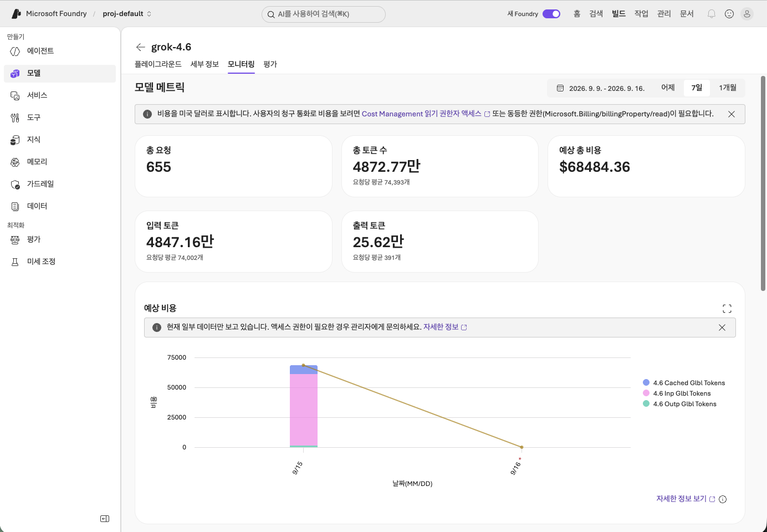This screenshot has height=532, width=767.
Task: Open the 가드레일 shield icon
Action: 15,184
